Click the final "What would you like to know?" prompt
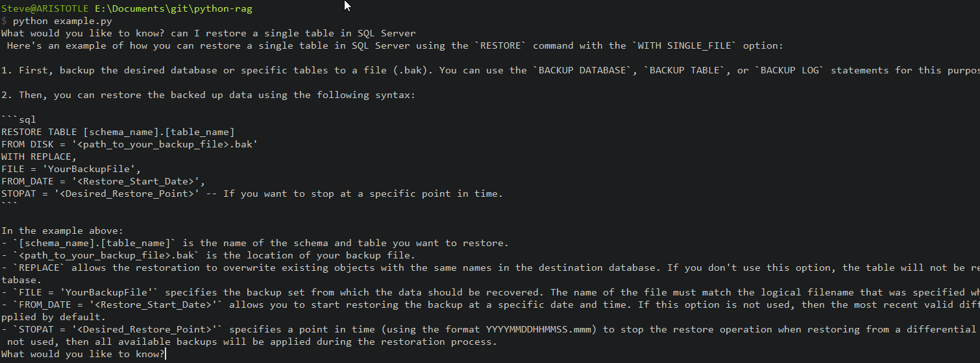 click(83, 354)
